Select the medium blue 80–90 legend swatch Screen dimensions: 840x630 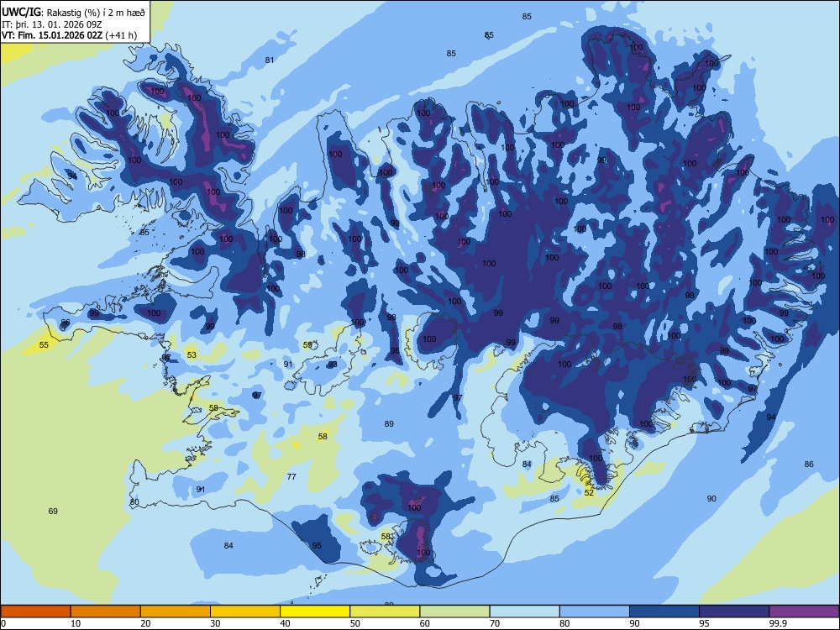click(595, 612)
